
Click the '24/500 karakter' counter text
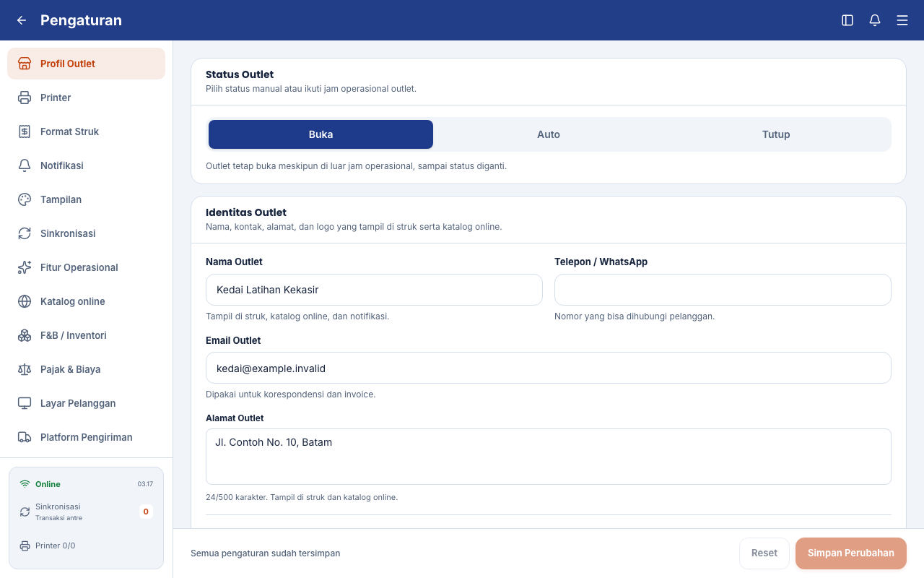(x=235, y=497)
